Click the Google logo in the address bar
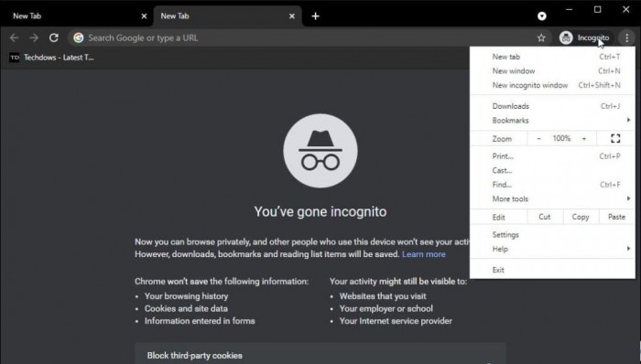641x364 pixels. click(x=78, y=37)
